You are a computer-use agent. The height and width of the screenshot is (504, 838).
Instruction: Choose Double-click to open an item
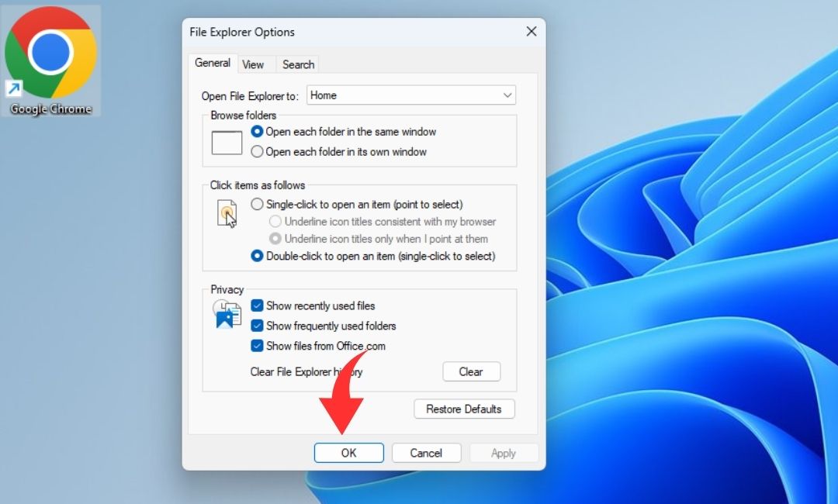click(x=258, y=256)
